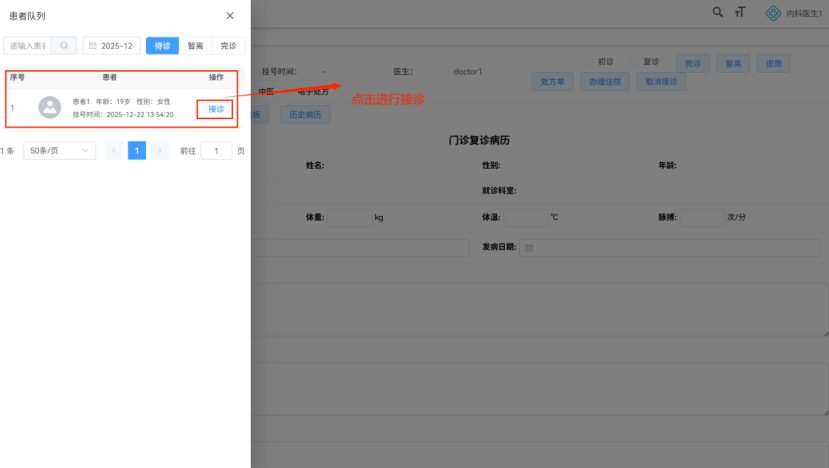Image resolution: width=829 pixels, height=468 pixels.
Task: Go to previous page arrow
Action: [114, 151]
